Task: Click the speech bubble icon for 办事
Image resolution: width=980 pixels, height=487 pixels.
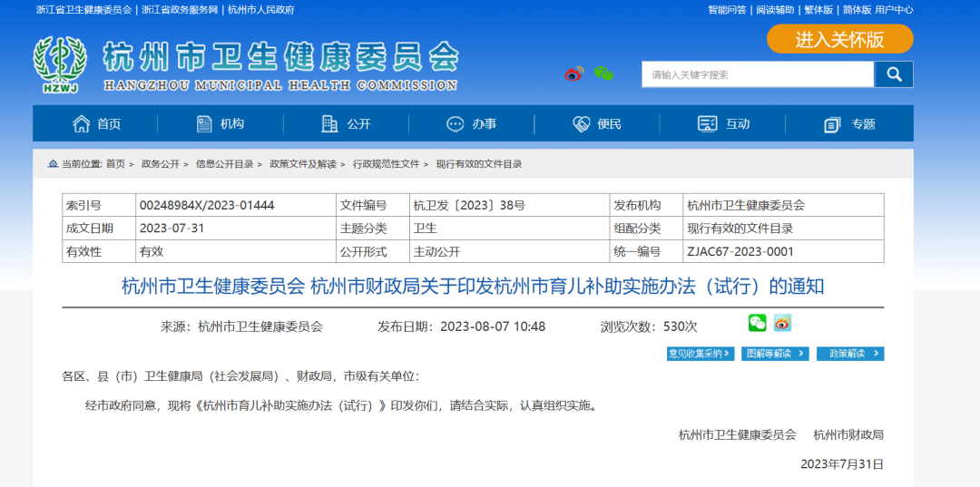Action: 455,124
